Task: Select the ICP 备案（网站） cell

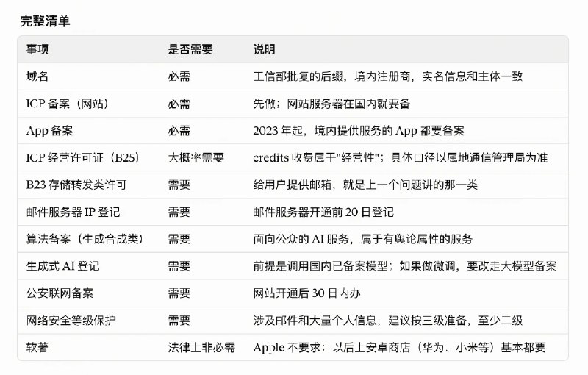Action: pos(67,104)
